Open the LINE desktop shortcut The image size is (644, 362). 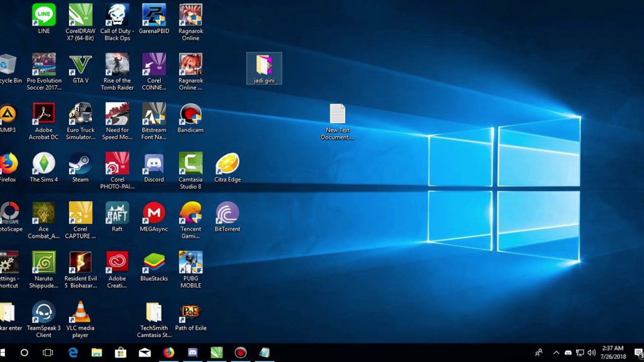tap(44, 19)
